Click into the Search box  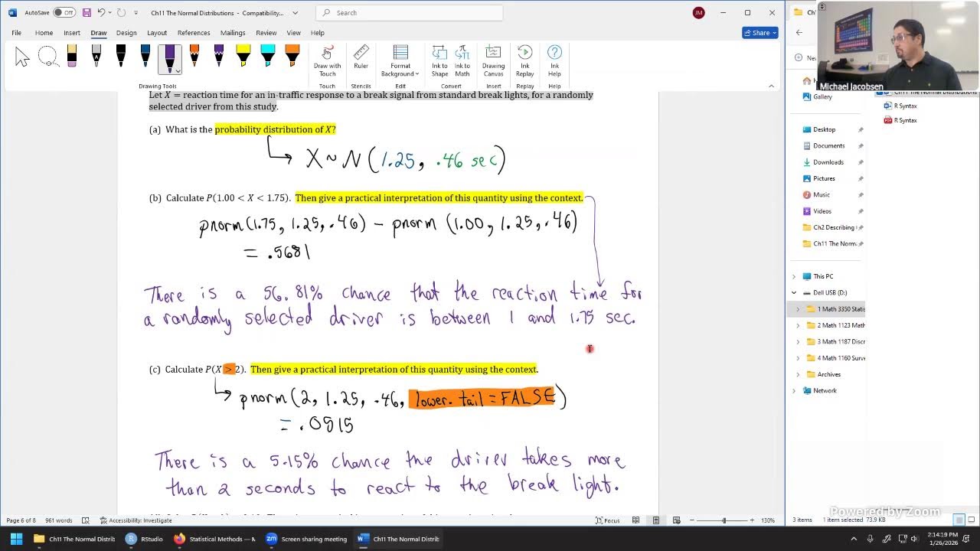point(409,12)
